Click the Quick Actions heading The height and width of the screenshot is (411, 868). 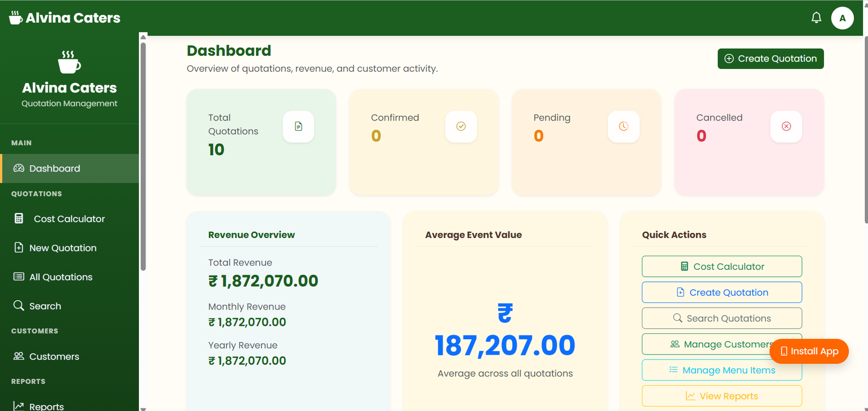point(674,235)
